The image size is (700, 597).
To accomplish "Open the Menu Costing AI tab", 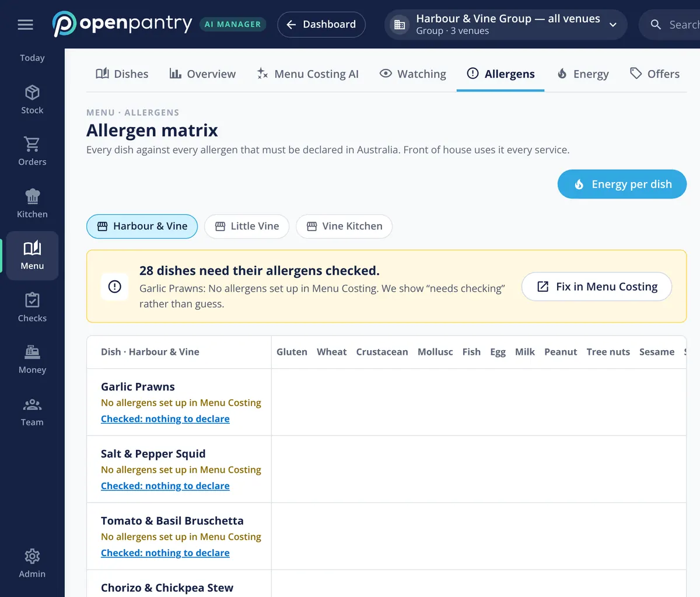I will tap(307, 74).
